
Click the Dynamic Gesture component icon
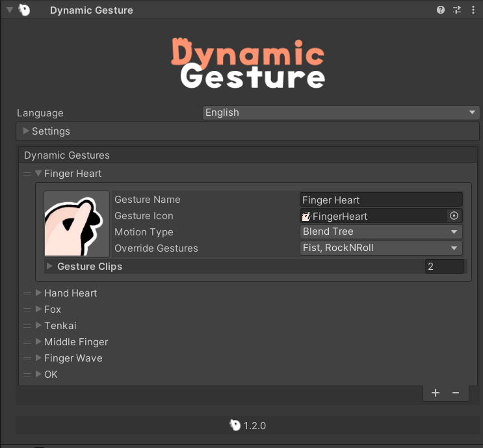coord(25,10)
